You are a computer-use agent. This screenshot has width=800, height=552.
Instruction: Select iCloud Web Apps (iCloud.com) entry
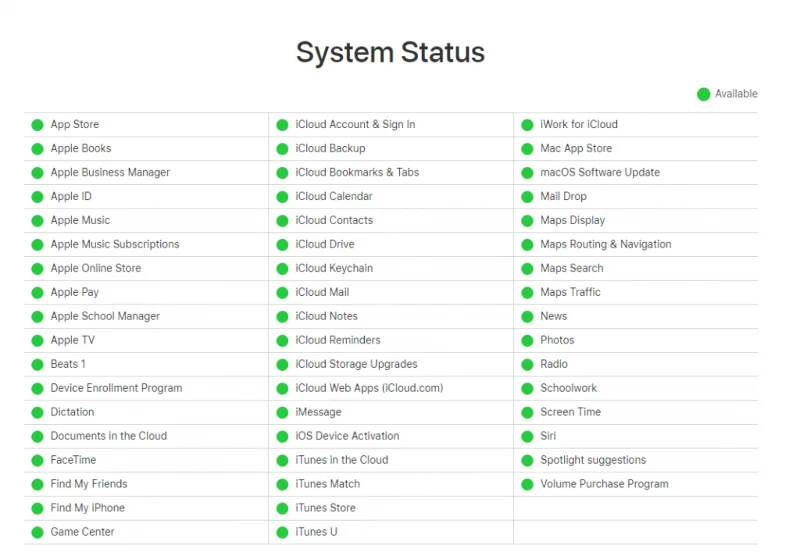369,388
